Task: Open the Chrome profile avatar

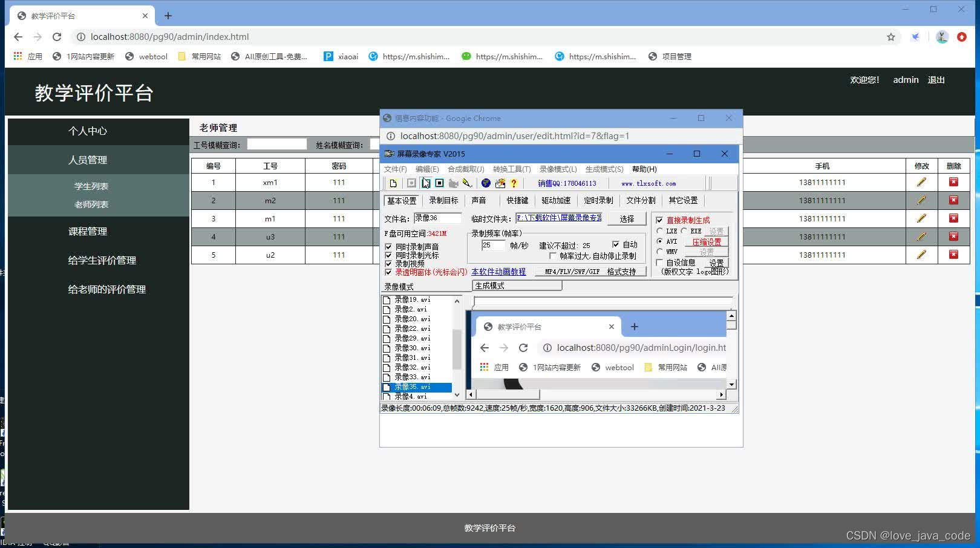Action: [942, 37]
